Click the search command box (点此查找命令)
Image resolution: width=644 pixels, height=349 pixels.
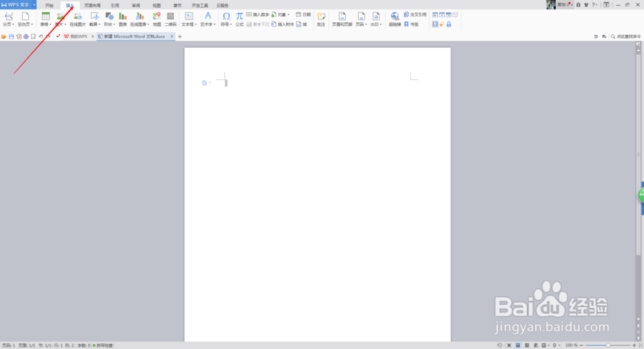coord(625,37)
